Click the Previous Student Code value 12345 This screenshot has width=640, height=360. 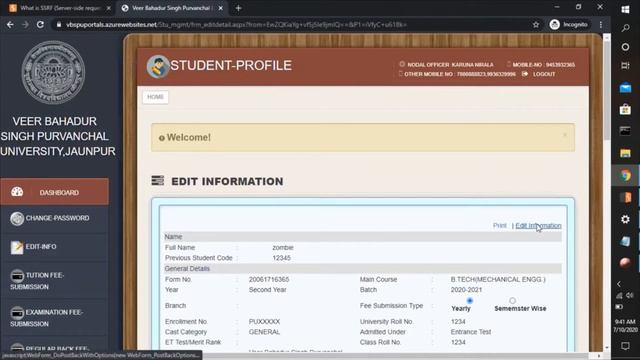click(x=281, y=258)
